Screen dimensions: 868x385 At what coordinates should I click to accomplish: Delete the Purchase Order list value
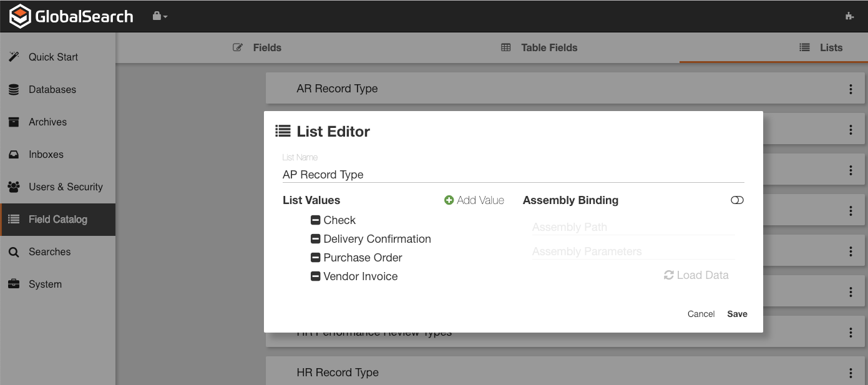pos(315,258)
